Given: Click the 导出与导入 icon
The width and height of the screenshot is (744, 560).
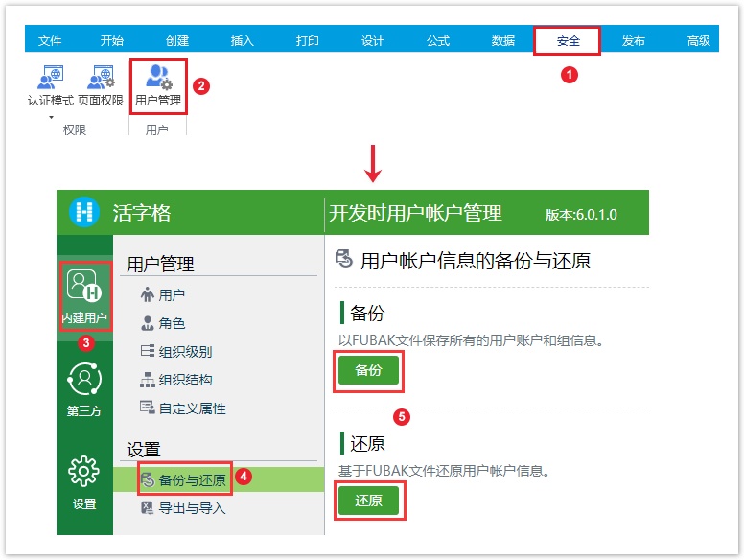Looking at the screenshot, I should point(148,508).
